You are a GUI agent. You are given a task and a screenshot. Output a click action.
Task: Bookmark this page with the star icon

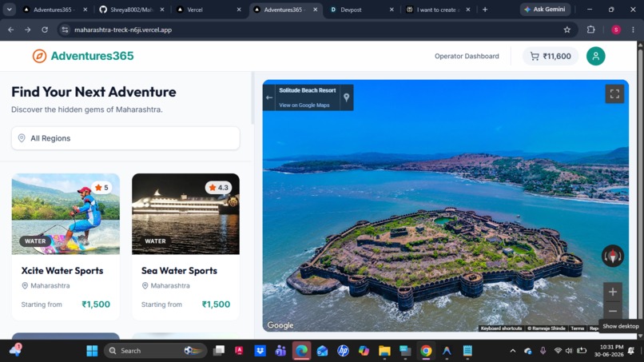(x=567, y=30)
